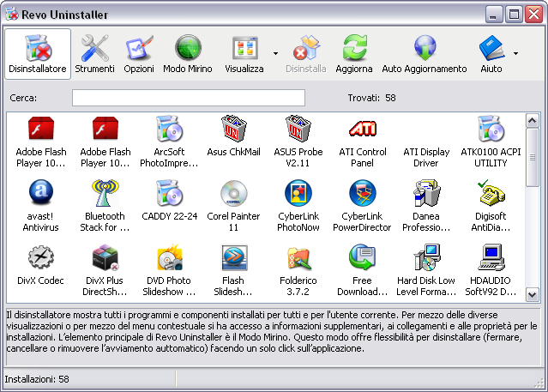Select ATK0100 ACPI UTILITY icon

click(x=491, y=129)
